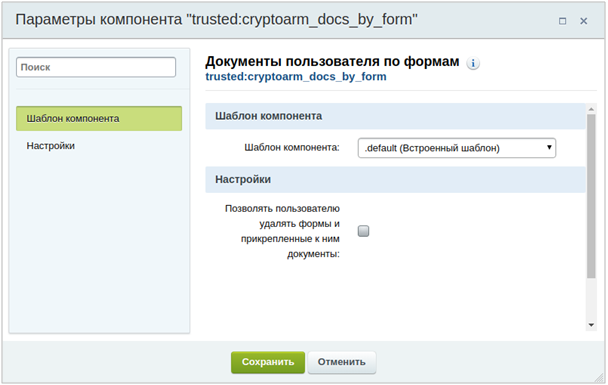Close the parameters dialog with X
The image size is (608, 385).
click(583, 21)
